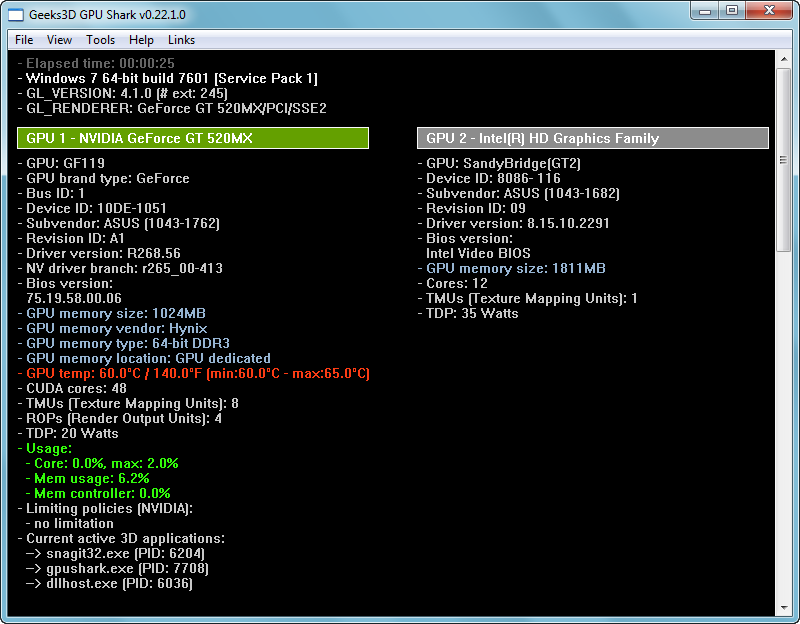Click the GPU: GF119 line
This screenshot has height=624, width=800.
point(61,163)
